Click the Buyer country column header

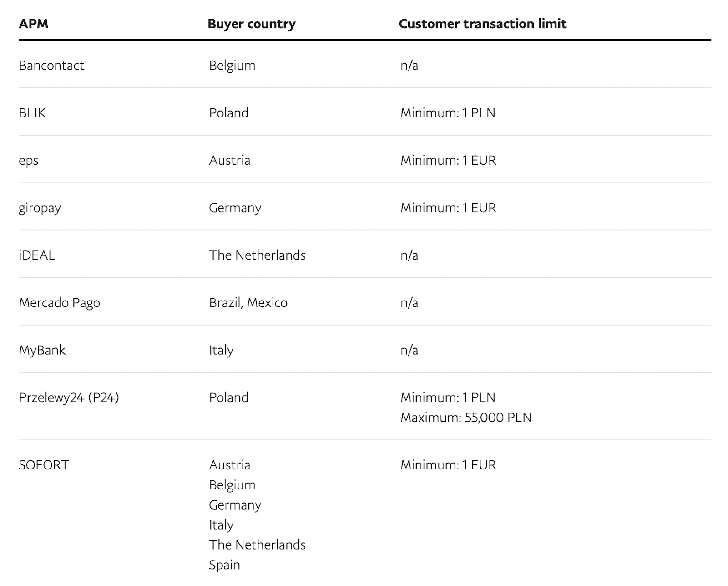click(251, 24)
